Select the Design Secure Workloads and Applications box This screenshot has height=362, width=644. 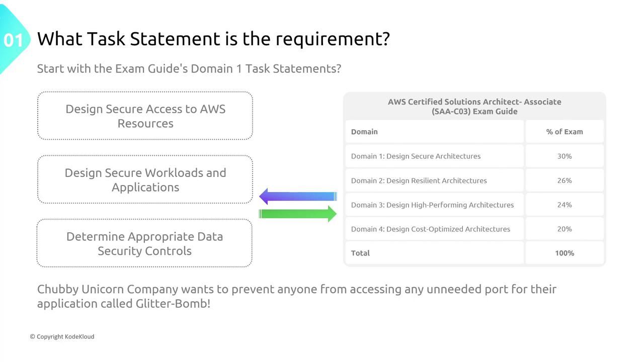[145, 179]
